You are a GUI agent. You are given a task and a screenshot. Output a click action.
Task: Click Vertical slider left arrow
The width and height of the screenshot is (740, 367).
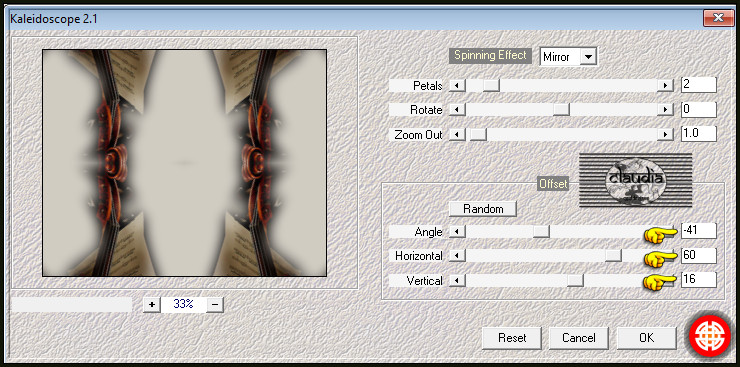click(457, 281)
